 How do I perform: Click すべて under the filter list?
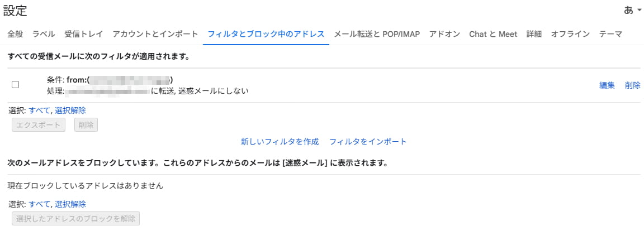pyautogui.click(x=39, y=110)
